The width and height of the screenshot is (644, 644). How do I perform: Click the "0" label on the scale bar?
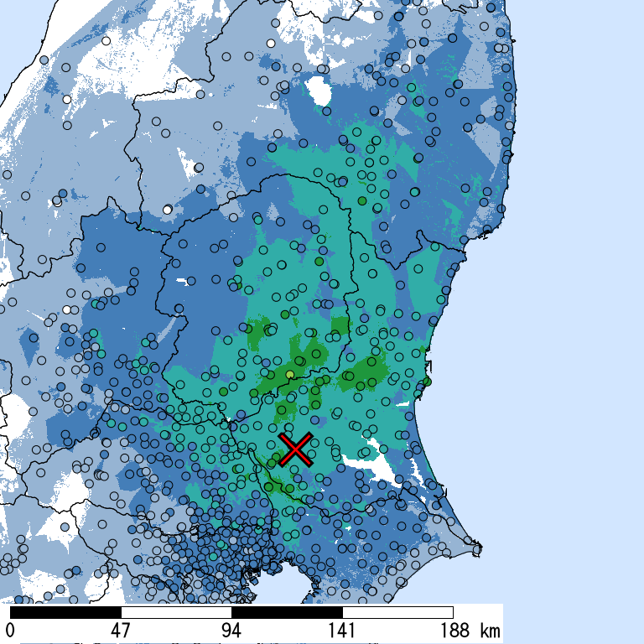tap(10, 631)
